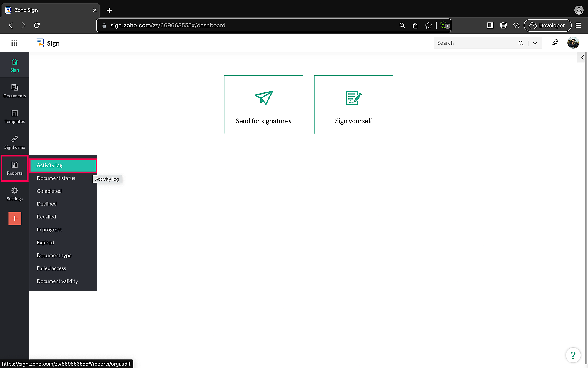
Task: Click the red plus create button
Action: click(x=15, y=218)
